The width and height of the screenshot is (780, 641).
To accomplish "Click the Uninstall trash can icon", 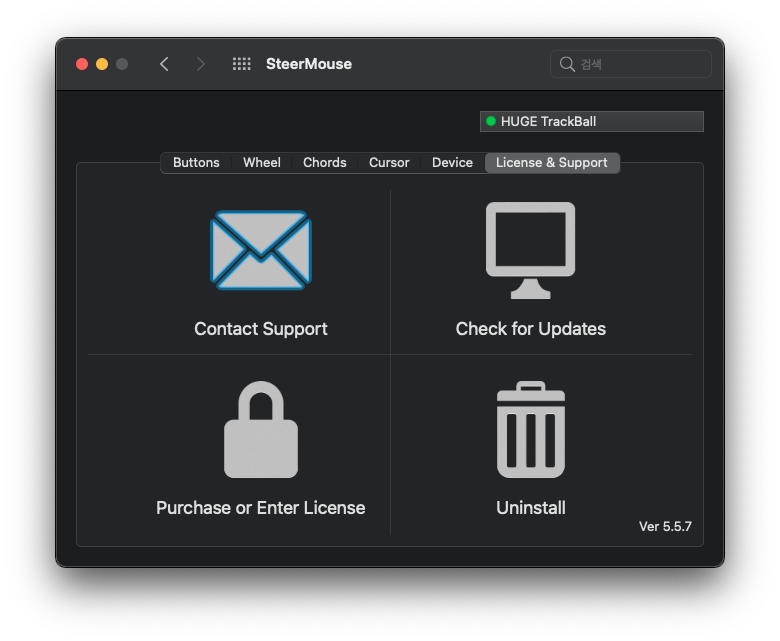I will point(531,430).
